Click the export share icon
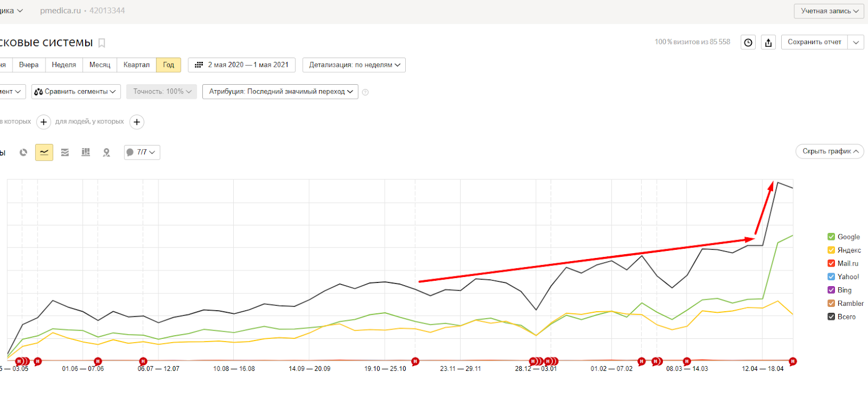Image resolution: width=868 pixels, height=397 pixels. (x=768, y=42)
